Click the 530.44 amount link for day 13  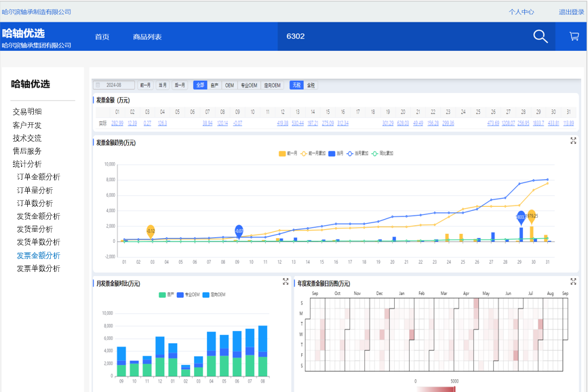click(x=297, y=123)
